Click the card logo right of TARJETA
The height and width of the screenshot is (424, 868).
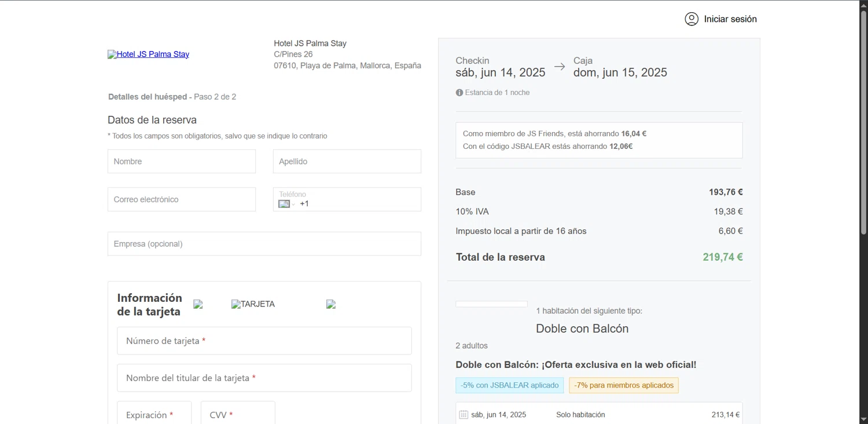(x=331, y=304)
